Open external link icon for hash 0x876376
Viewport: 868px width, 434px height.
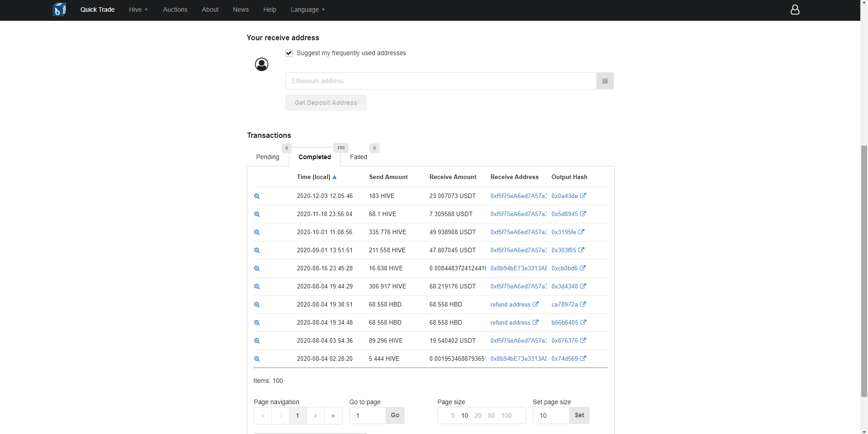tap(583, 340)
